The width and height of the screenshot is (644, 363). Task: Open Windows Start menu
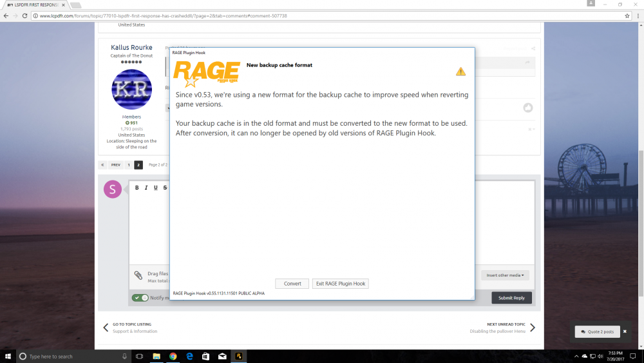click(x=8, y=357)
